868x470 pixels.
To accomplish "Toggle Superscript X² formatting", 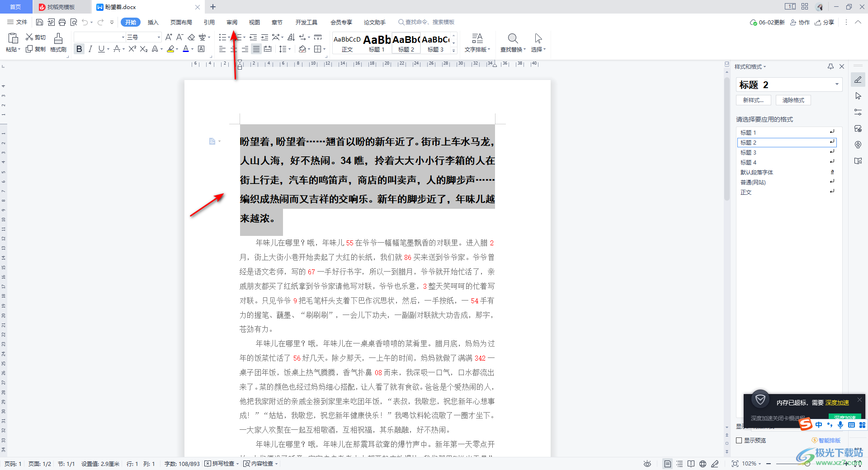I will click(132, 49).
